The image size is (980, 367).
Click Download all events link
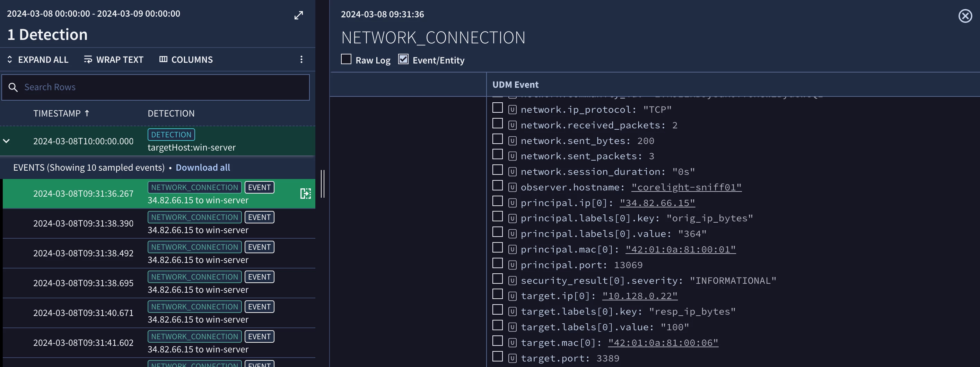[203, 168]
